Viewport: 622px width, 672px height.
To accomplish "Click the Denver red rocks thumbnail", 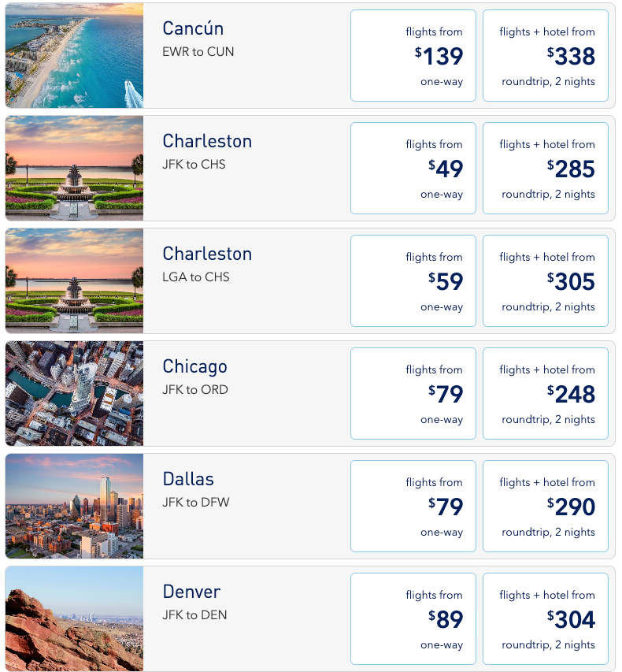I will [x=74, y=619].
